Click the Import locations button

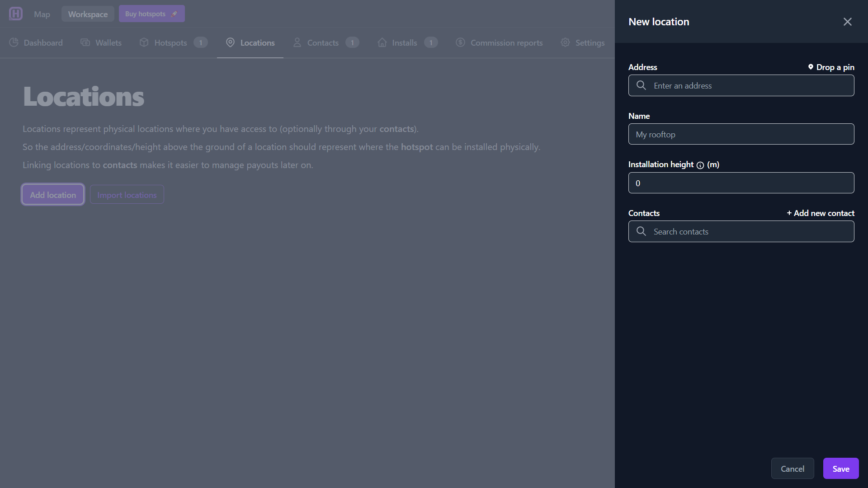click(x=127, y=195)
